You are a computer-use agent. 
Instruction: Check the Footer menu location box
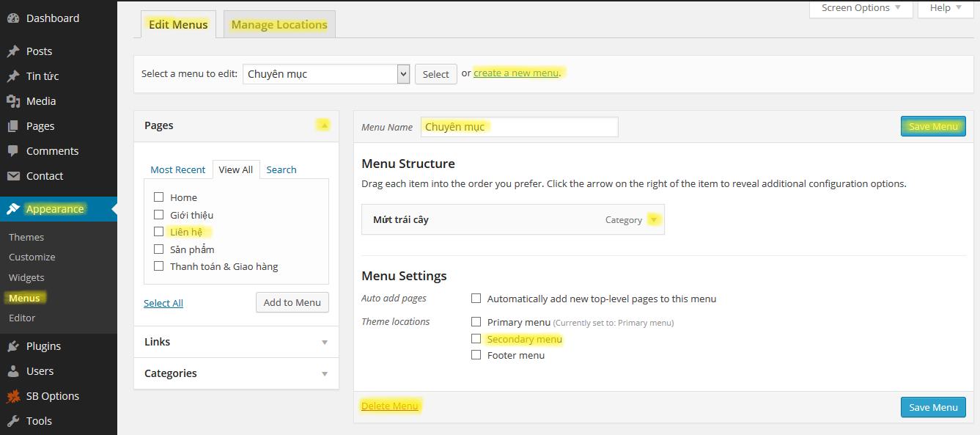[476, 355]
